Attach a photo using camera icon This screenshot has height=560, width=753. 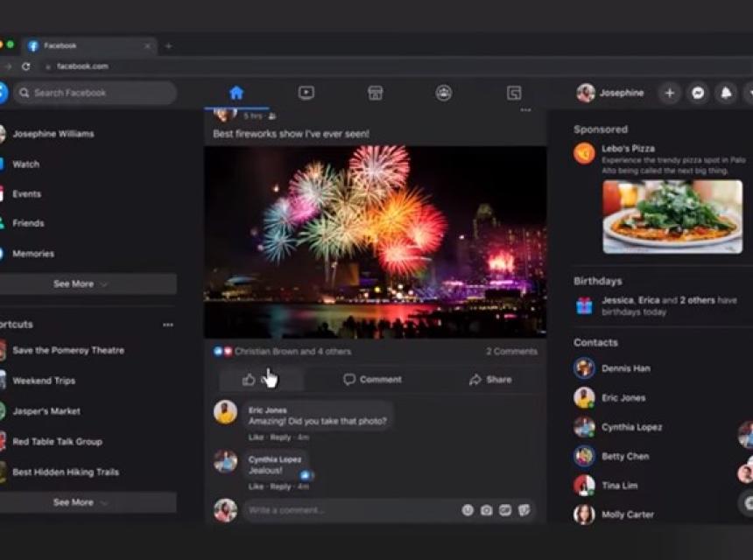point(486,510)
